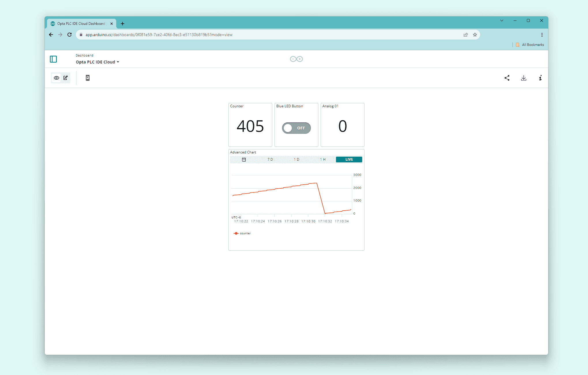
Task: Open chart calendar date picker
Action: click(244, 160)
